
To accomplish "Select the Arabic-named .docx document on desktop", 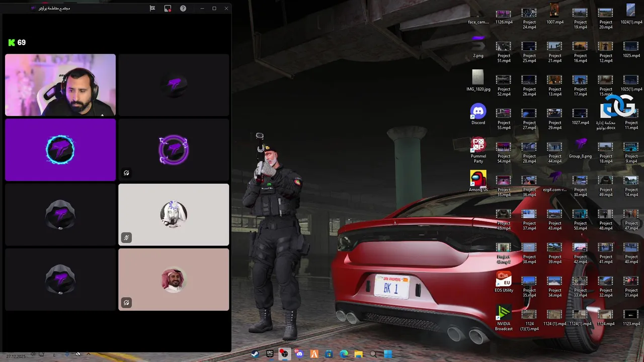I will coord(606,117).
